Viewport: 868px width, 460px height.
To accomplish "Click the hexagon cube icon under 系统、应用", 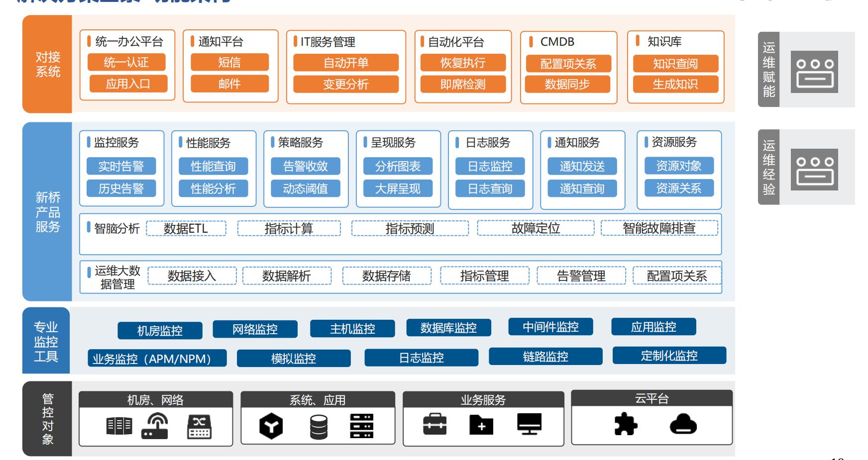I will (x=271, y=426).
